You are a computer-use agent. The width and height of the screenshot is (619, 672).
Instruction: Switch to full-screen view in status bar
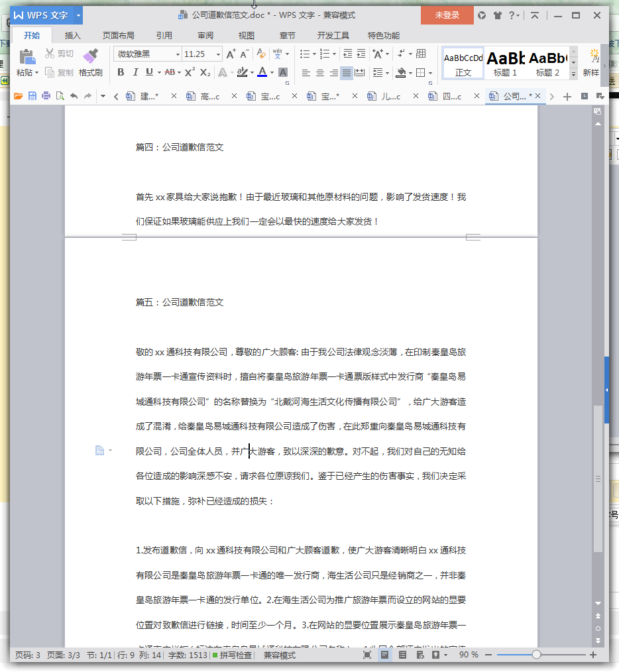[x=367, y=654]
